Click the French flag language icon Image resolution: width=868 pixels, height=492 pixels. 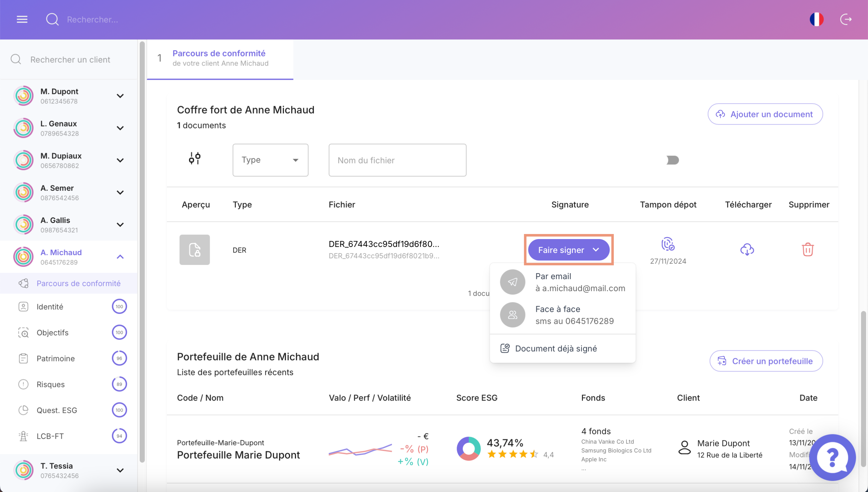pyautogui.click(x=816, y=19)
